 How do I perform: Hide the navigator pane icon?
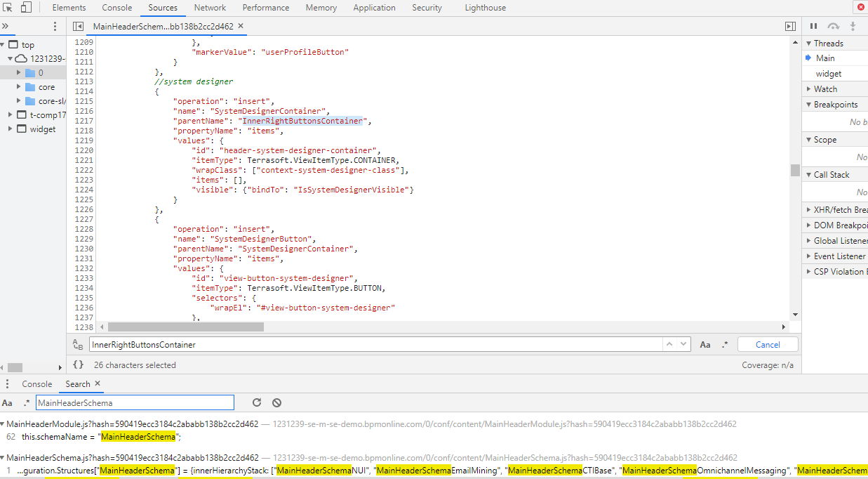pyautogui.click(x=79, y=26)
